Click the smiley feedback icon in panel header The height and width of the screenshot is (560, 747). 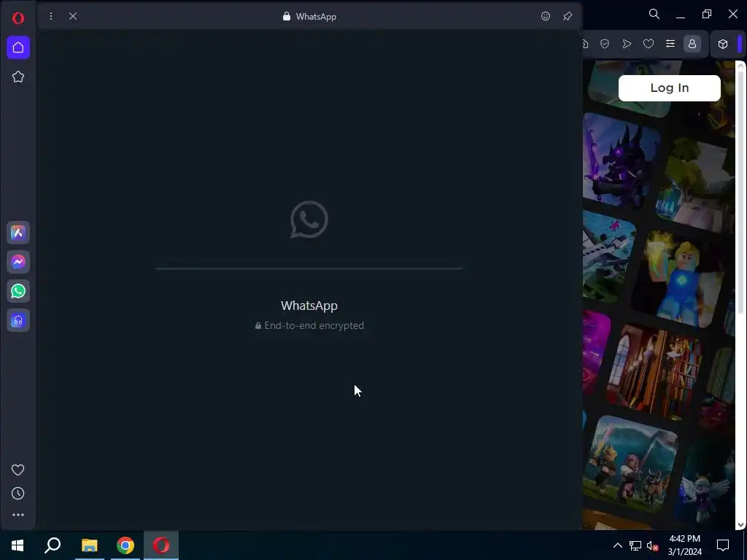546,16
